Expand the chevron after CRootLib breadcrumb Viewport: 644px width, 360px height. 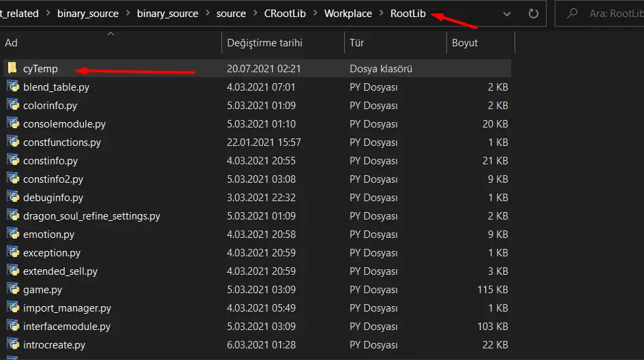[315, 14]
